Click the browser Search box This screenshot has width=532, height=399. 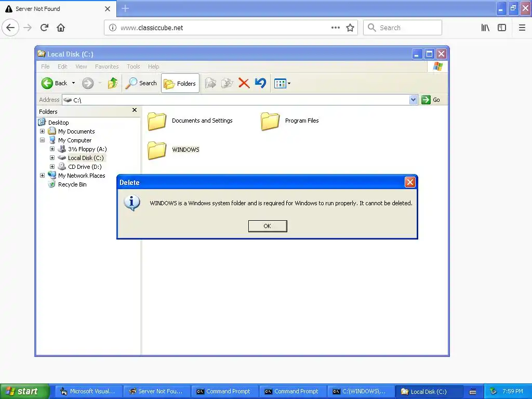click(403, 28)
